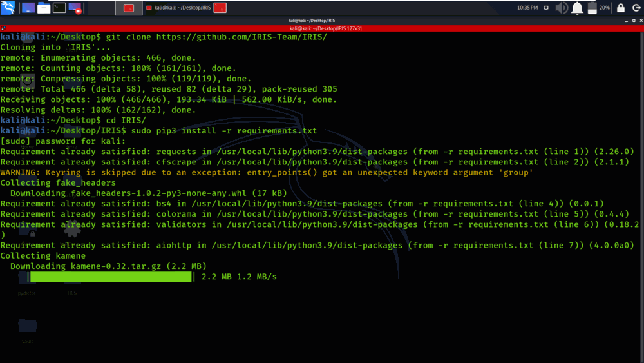Click the IRIS GitHub clone URL
The width and height of the screenshot is (644, 363).
point(241,37)
